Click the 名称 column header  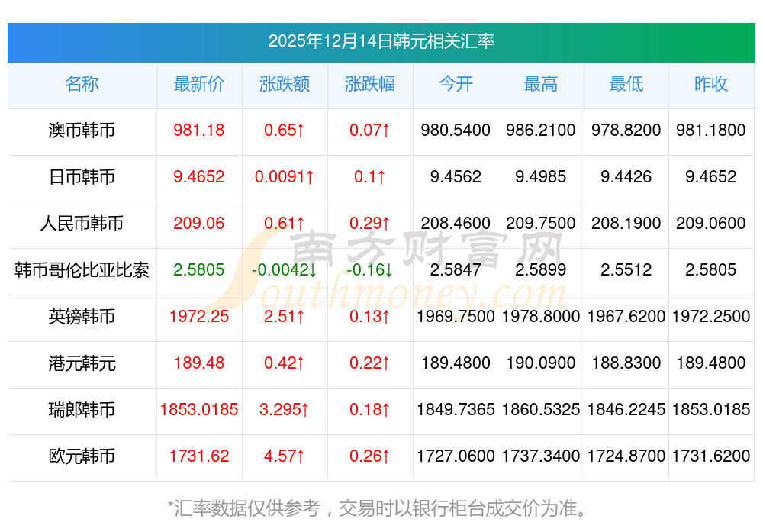coord(82,84)
